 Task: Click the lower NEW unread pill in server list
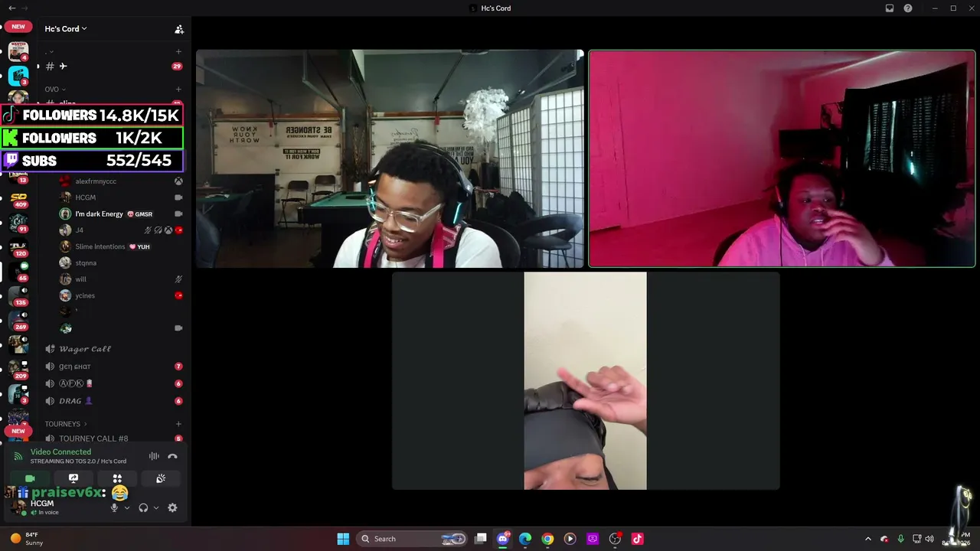pyautogui.click(x=18, y=431)
